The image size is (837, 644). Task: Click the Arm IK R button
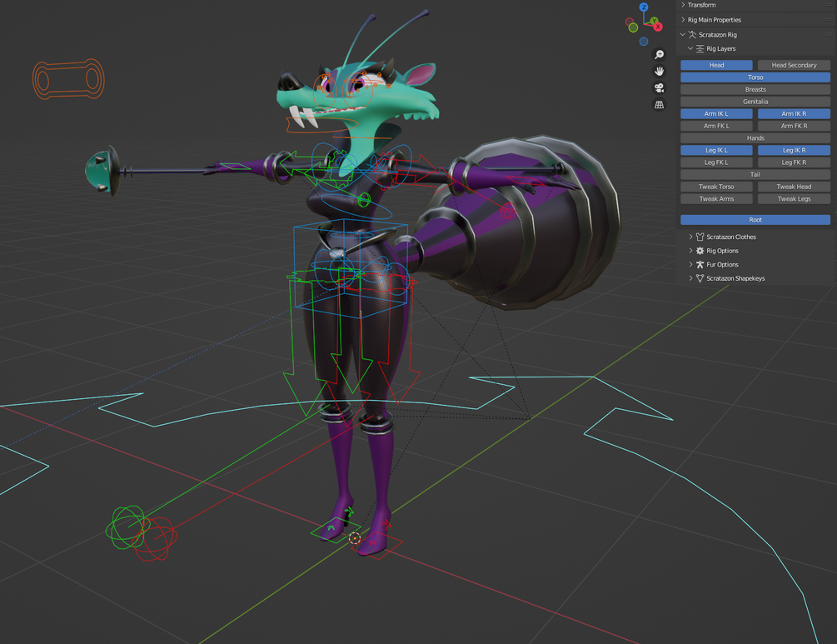coord(794,114)
